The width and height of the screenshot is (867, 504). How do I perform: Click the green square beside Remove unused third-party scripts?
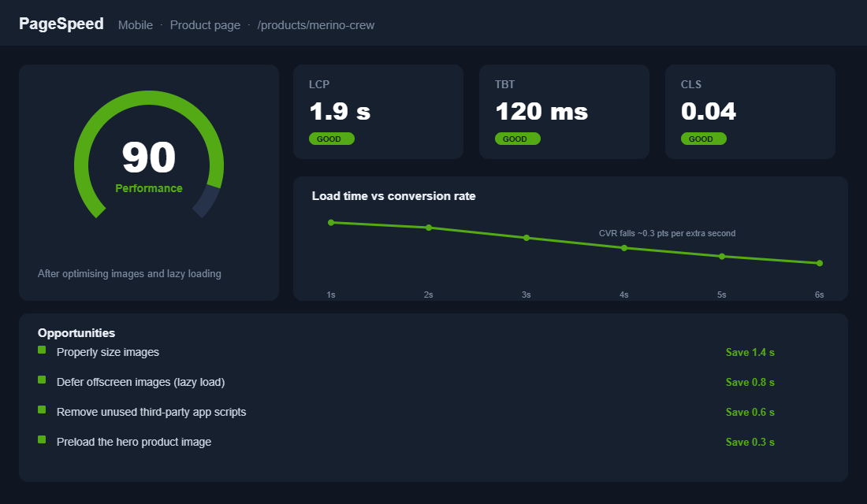click(42, 409)
